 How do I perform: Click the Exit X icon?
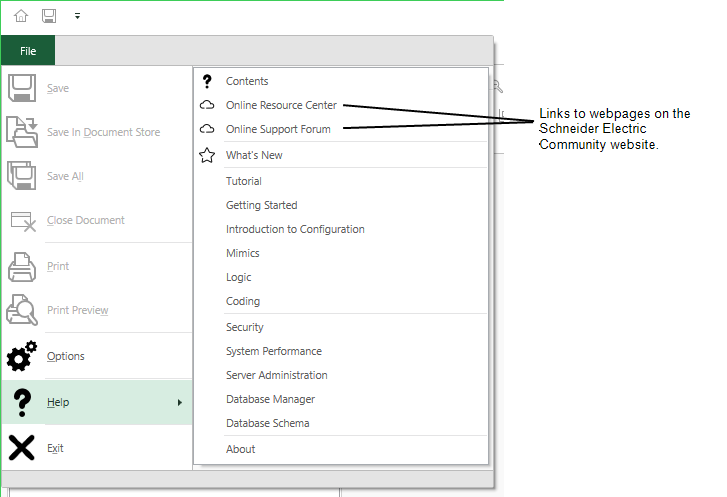pyautogui.click(x=22, y=448)
